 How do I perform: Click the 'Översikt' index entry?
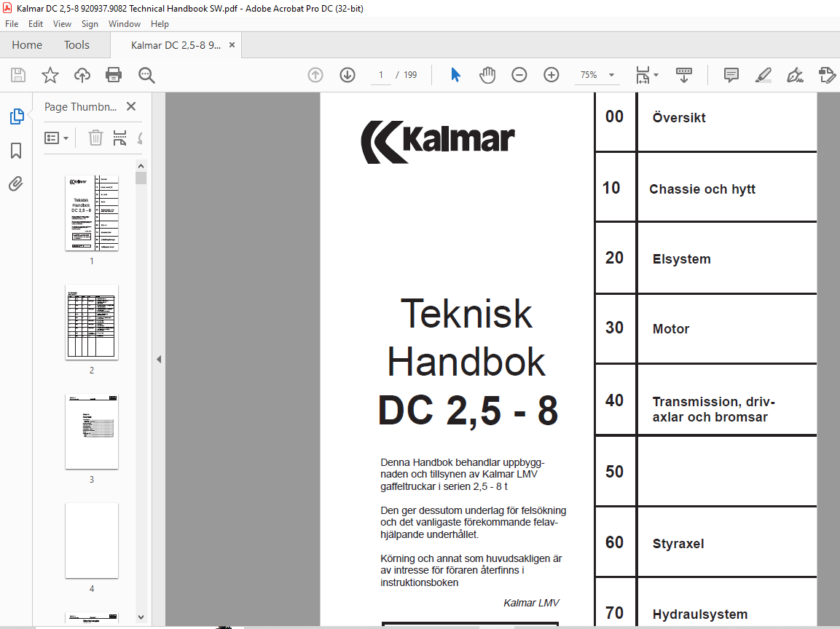click(x=679, y=118)
